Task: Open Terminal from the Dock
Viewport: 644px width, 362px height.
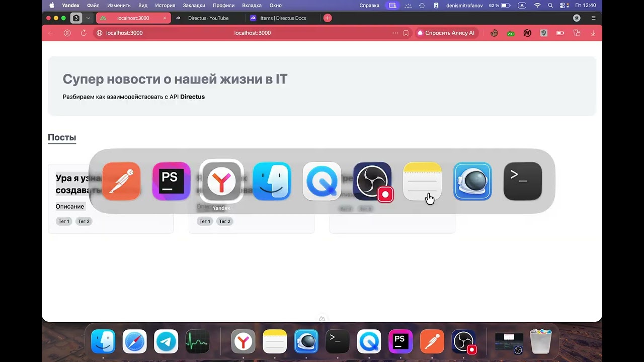Action: [x=338, y=342]
